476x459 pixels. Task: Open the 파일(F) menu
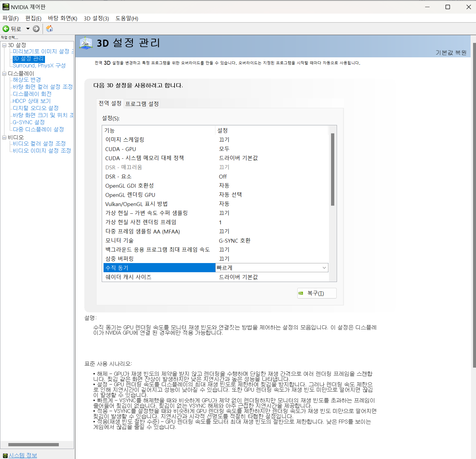coord(10,18)
